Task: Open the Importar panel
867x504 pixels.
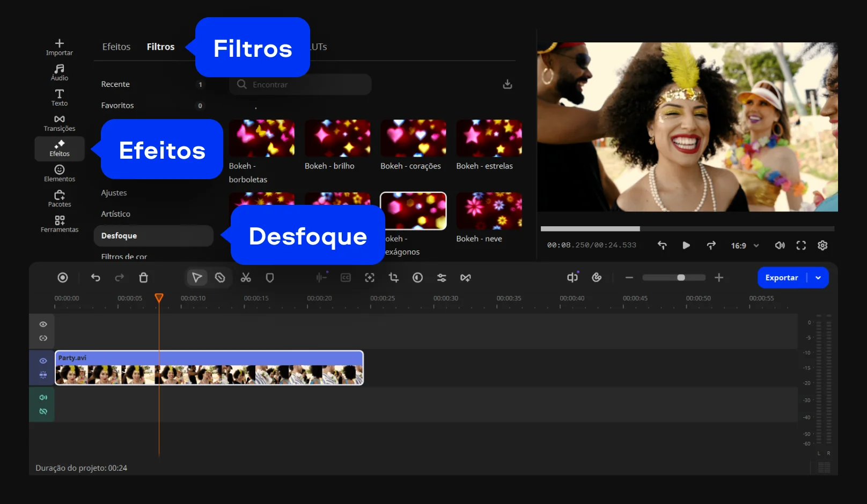Action: tap(59, 47)
